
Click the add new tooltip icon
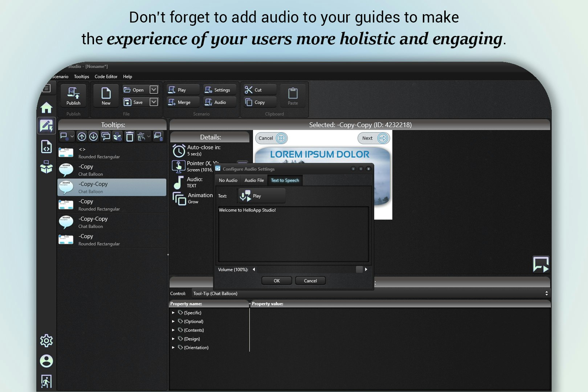(x=64, y=136)
